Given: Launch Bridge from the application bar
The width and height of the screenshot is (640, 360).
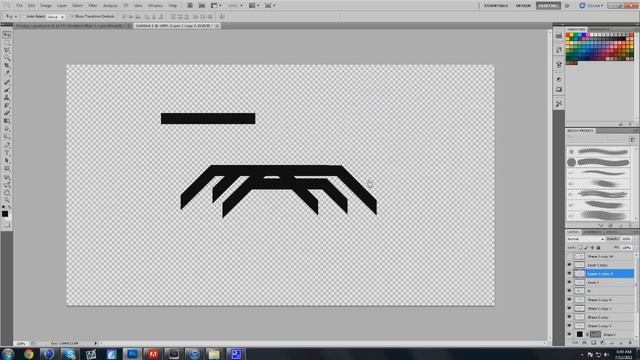Looking at the screenshot, I should (190, 6).
